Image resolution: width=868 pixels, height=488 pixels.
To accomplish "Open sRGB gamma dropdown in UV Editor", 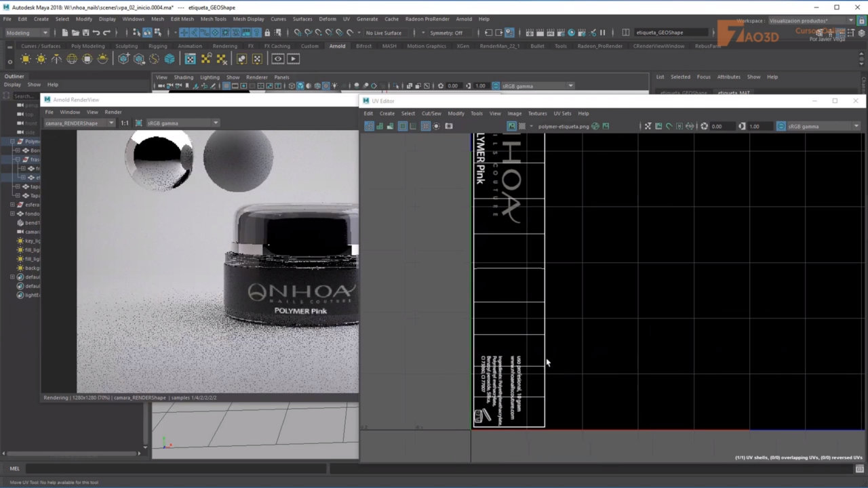I will [823, 126].
